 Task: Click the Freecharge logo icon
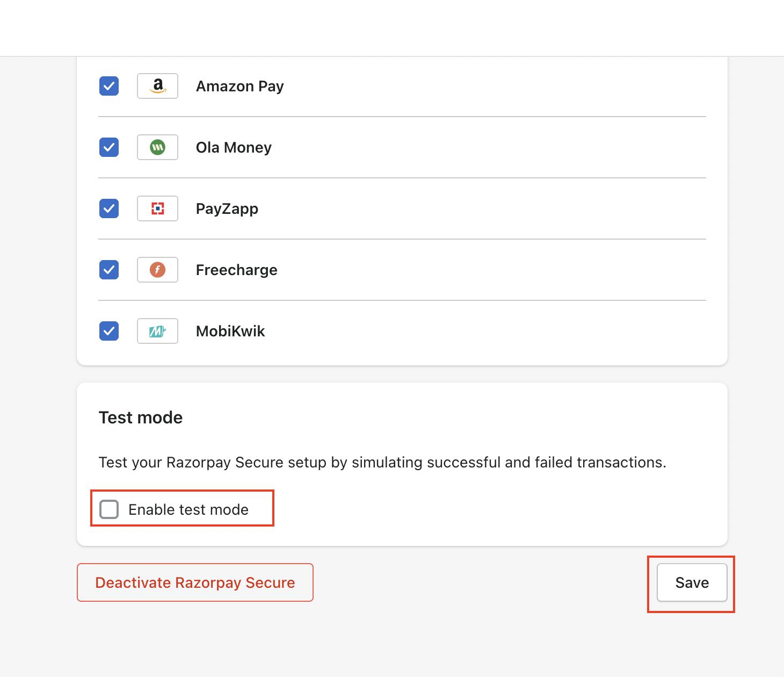pyautogui.click(x=157, y=270)
